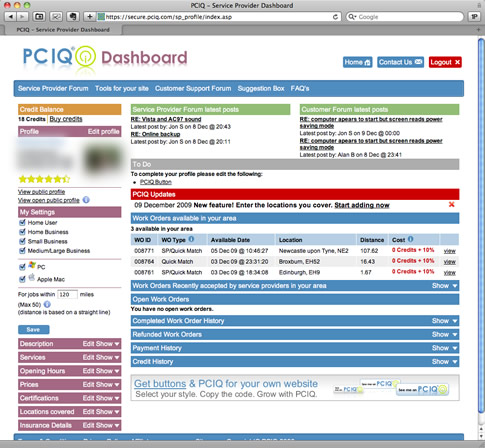View work order 008771

(x=450, y=251)
